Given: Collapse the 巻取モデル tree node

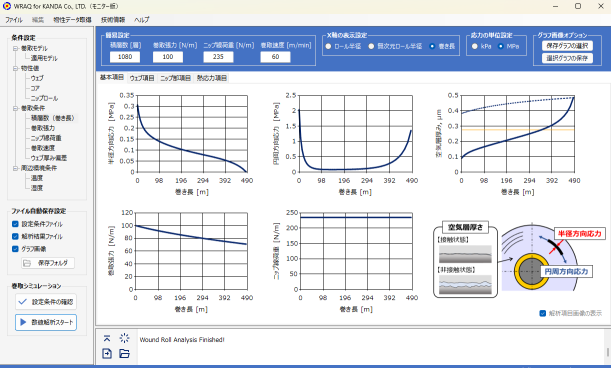Looking at the screenshot, I should pos(16,48).
